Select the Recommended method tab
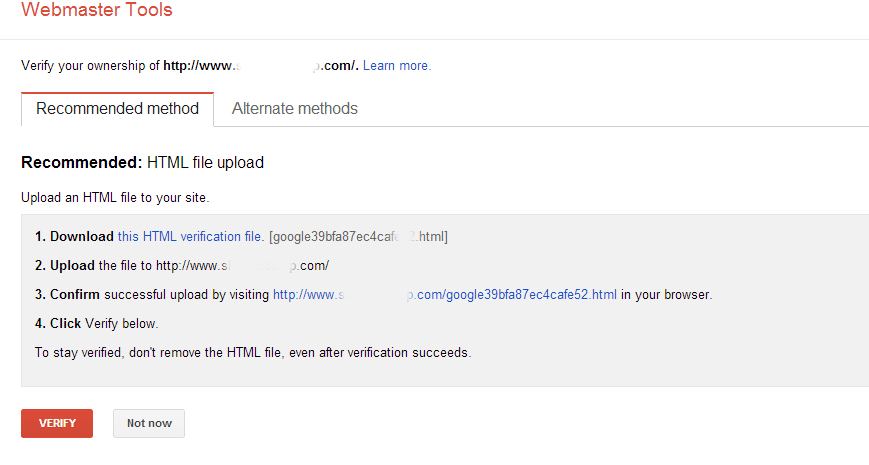869x465 pixels. [117, 109]
